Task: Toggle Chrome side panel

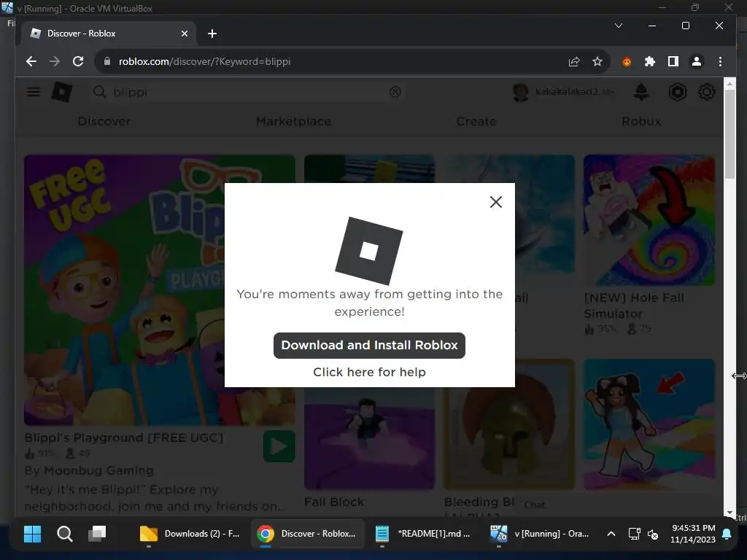Action: coord(673,61)
